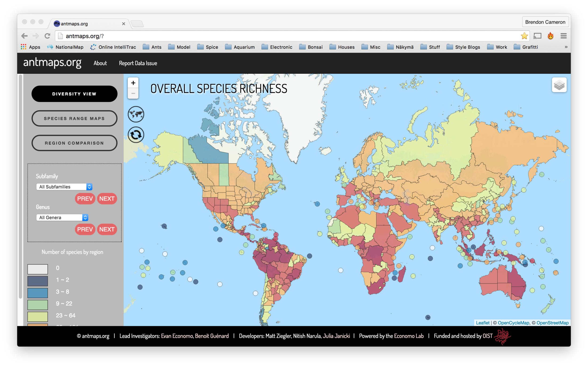Switch to Species Range Maps view
The width and height of the screenshot is (588, 367).
pos(74,118)
